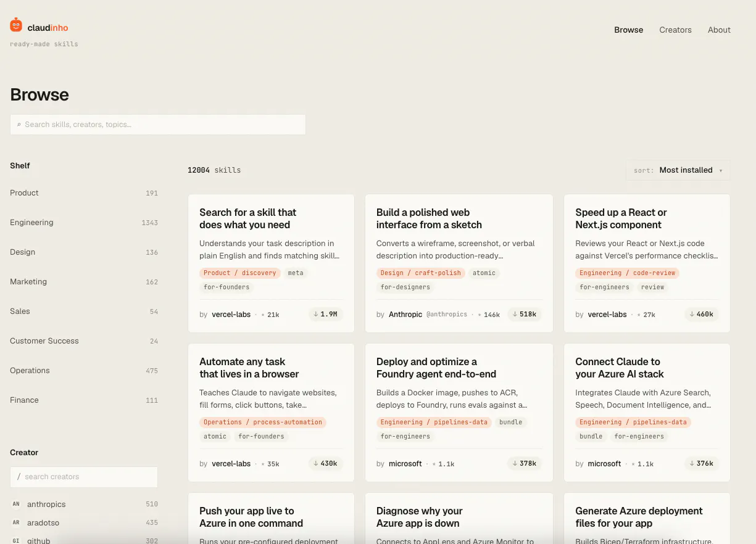Click the 'review' tag
The width and height of the screenshot is (756, 544).
(652, 287)
